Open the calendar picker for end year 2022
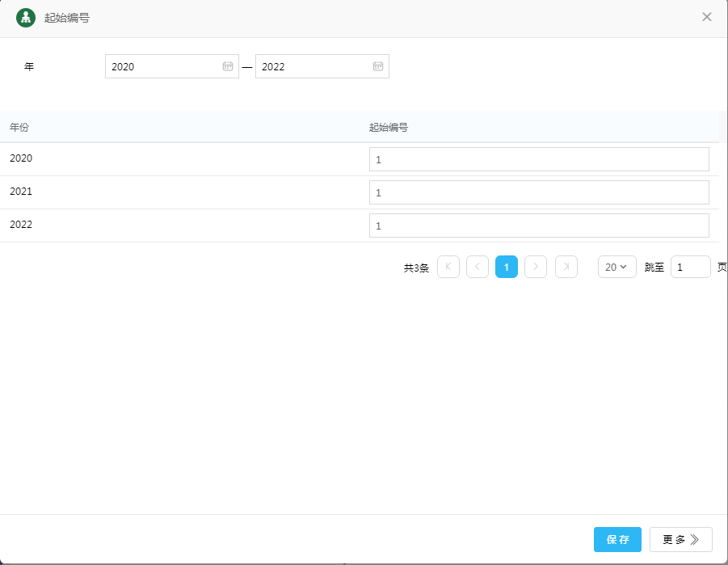Image resolution: width=728 pixels, height=565 pixels. tap(378, 66)
